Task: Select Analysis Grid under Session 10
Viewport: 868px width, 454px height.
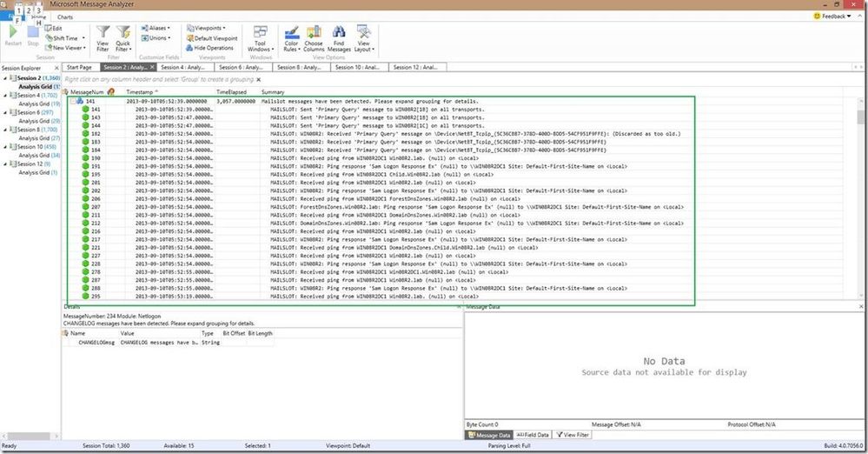Action: click(x=39, y=155)
